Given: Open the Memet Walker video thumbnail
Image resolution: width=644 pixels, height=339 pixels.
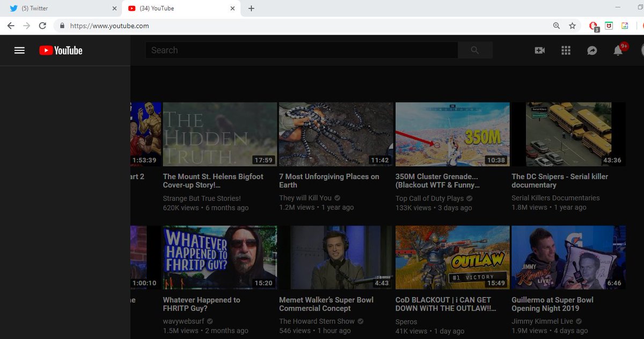Looking at the screenshot, I should 336,257.
